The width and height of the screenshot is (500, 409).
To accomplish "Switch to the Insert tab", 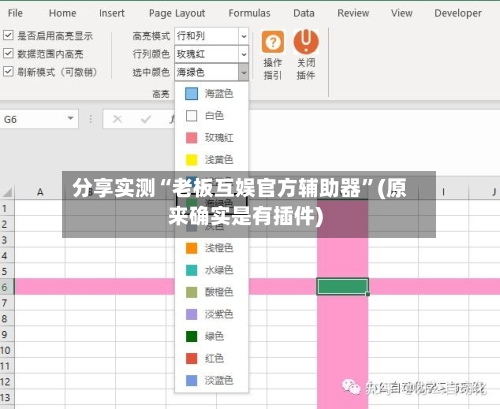I will [x=112, y=13].
